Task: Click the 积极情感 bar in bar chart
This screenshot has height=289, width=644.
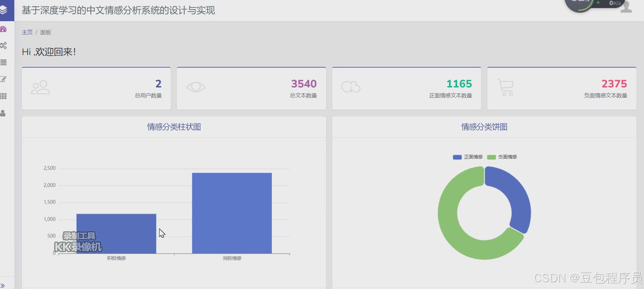Action: tap(116, 234)
